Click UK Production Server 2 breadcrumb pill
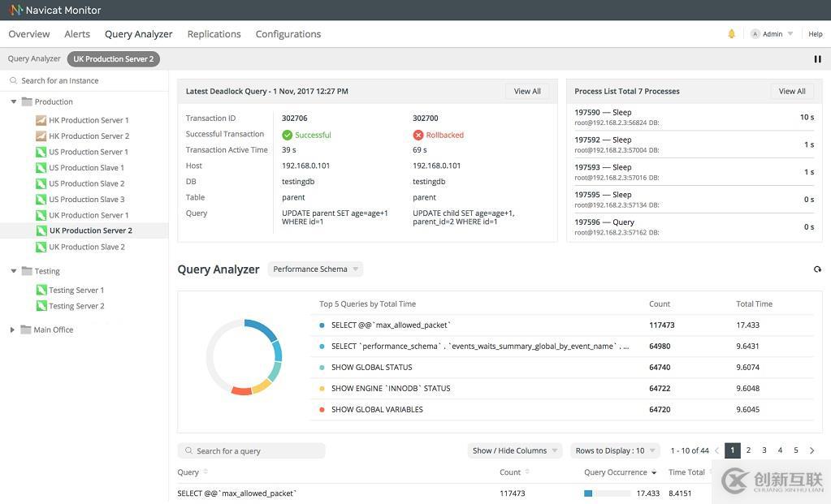This screenshot has width=831, height=504. [x=114, y=58]
